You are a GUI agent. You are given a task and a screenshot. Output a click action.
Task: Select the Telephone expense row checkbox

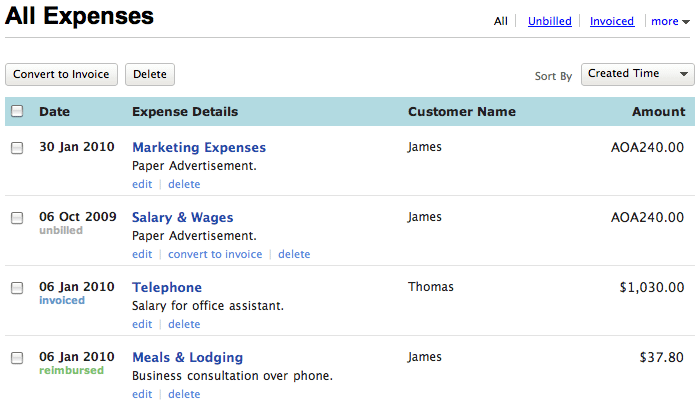tap(17, 288)
